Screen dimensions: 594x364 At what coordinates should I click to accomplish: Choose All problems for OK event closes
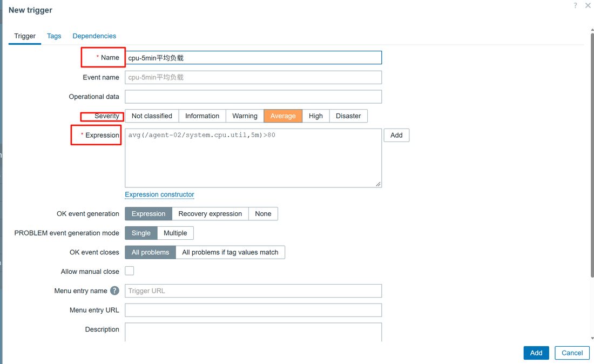point(151,252)
